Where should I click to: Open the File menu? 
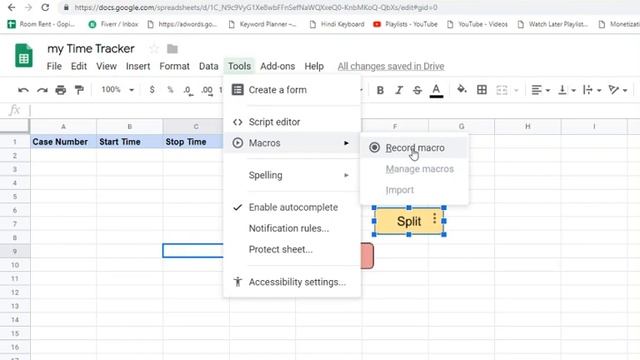(x=54, y=66)
